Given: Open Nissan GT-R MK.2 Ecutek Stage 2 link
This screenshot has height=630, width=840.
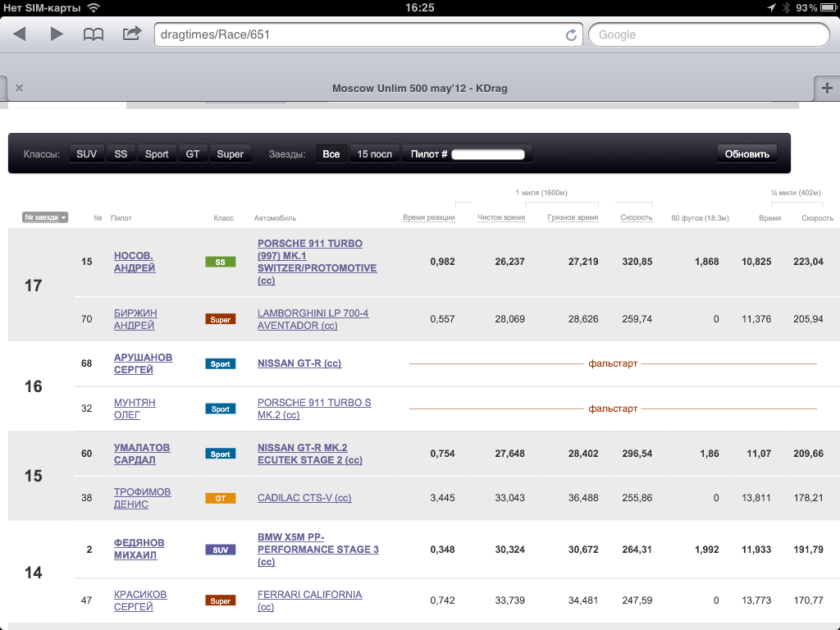Looking at the screenshot, I should [309, 454].
